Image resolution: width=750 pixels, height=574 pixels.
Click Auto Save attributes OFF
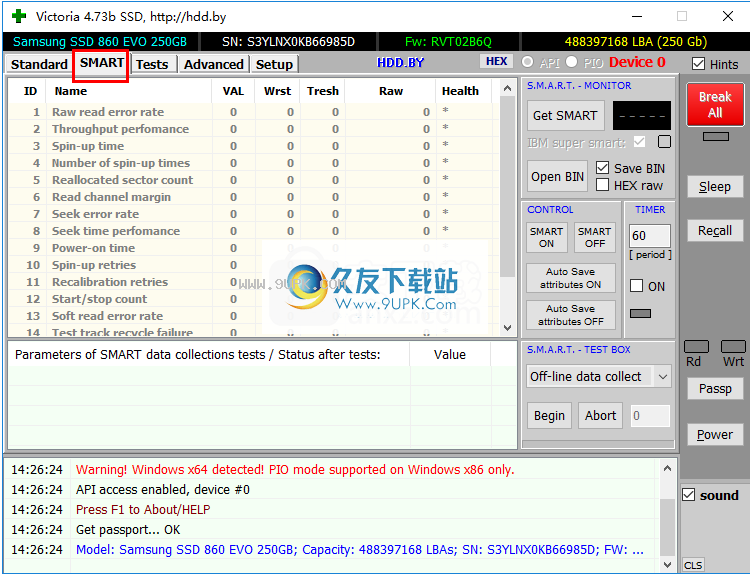click(571, 315)
